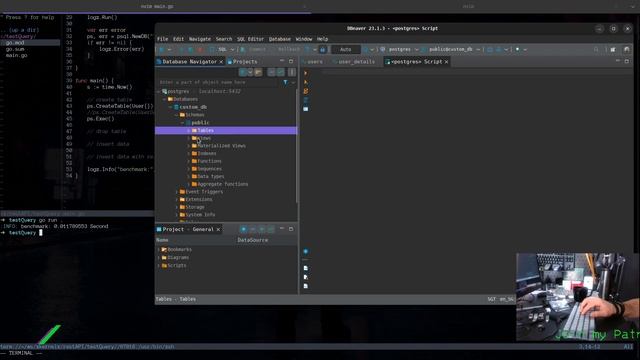Viewport: 640px width, 360px height.
Task: Click the explain execution plan icon in the gutter
Action: 306,100
